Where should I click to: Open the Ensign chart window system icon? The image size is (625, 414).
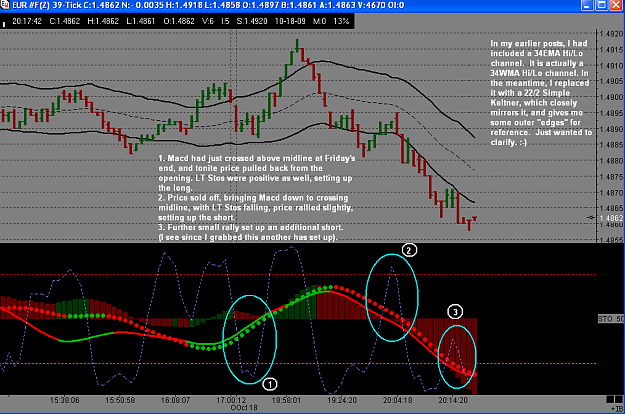click(5, 5)
